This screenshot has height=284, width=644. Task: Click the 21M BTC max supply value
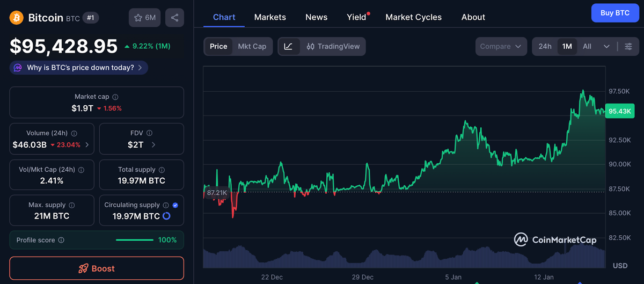pyautogui.click(x=52, y=216)
